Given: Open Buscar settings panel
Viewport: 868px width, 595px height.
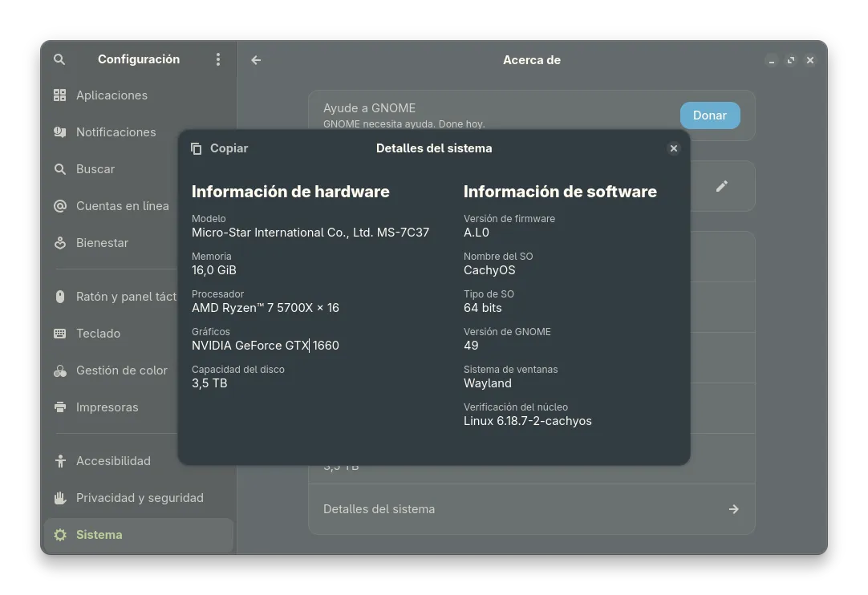Looking at the screenshot, I should [x=95, y=169].
